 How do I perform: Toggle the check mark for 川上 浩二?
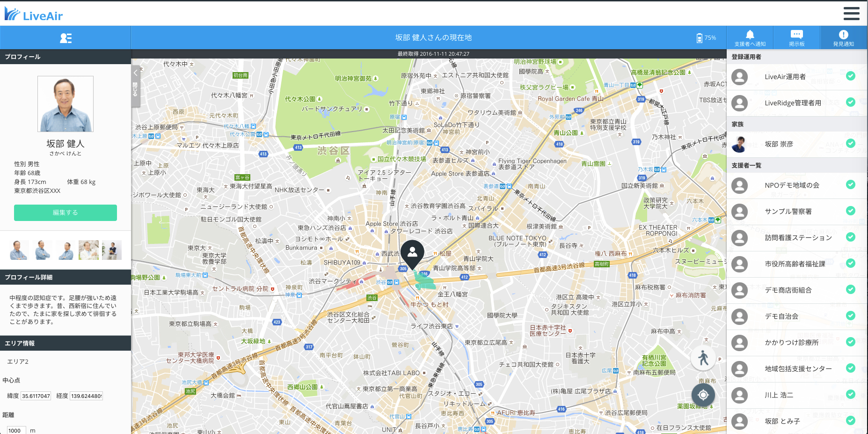click(x=851, y=394)
